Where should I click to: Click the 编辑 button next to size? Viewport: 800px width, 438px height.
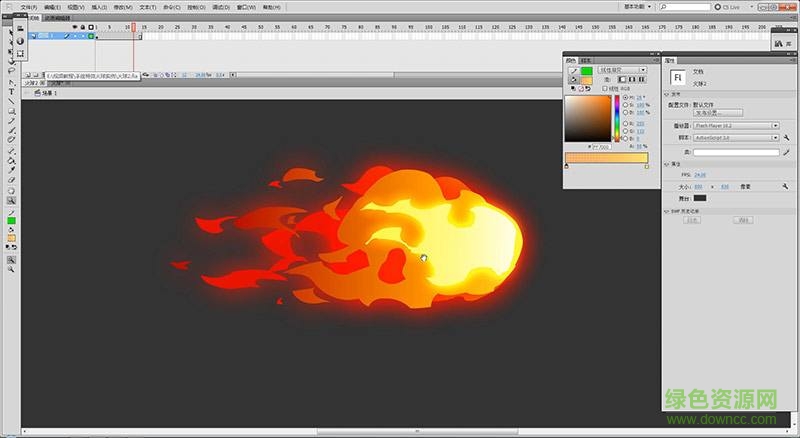(745, 186)
